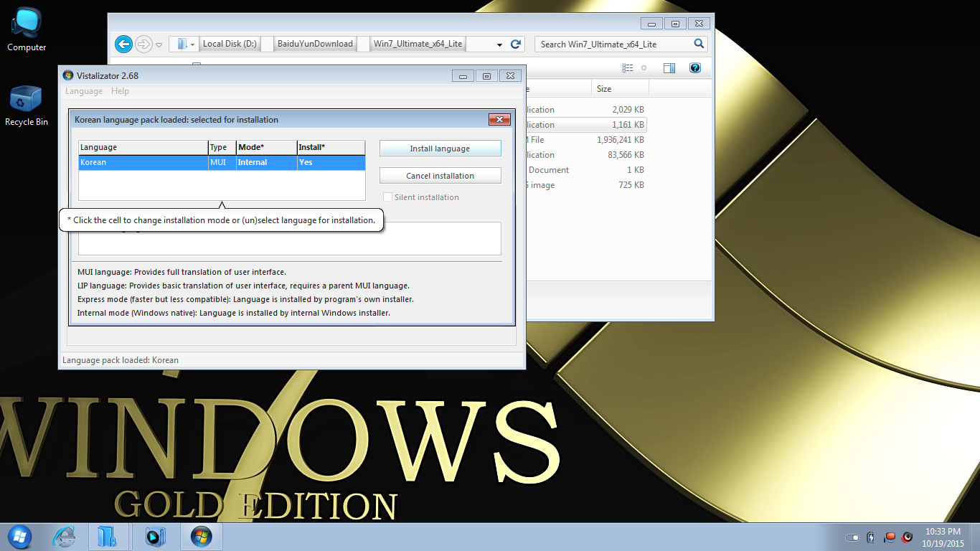980x551 pixels.
Task: Click Explorer change view icon
Action: [x=628, y=68]
